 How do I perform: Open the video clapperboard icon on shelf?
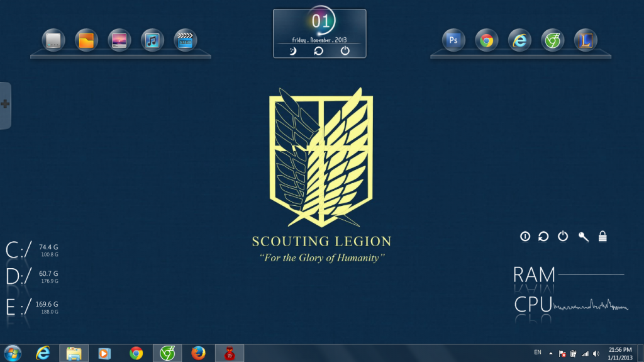186,40
